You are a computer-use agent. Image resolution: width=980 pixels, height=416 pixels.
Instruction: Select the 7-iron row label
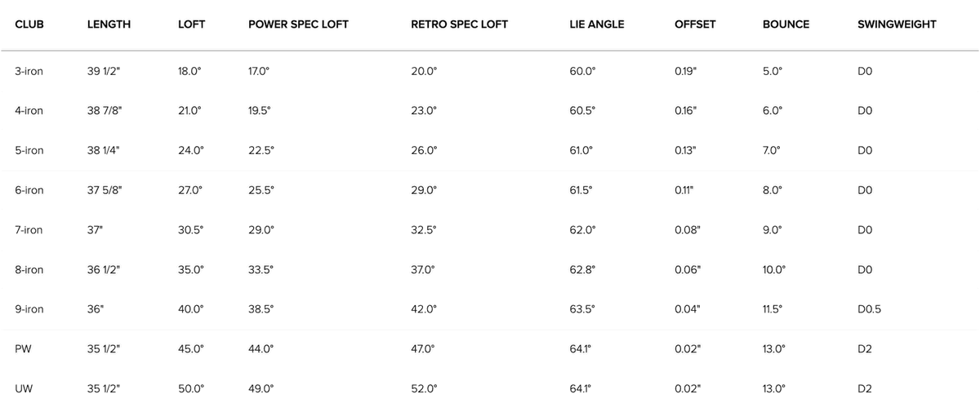tap(29, 230)
